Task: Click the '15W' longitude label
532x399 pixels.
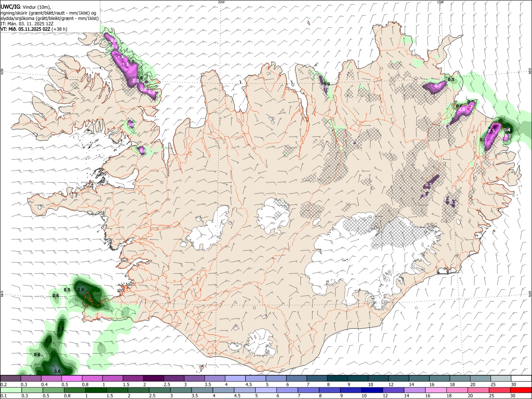Action: point(440,2)
